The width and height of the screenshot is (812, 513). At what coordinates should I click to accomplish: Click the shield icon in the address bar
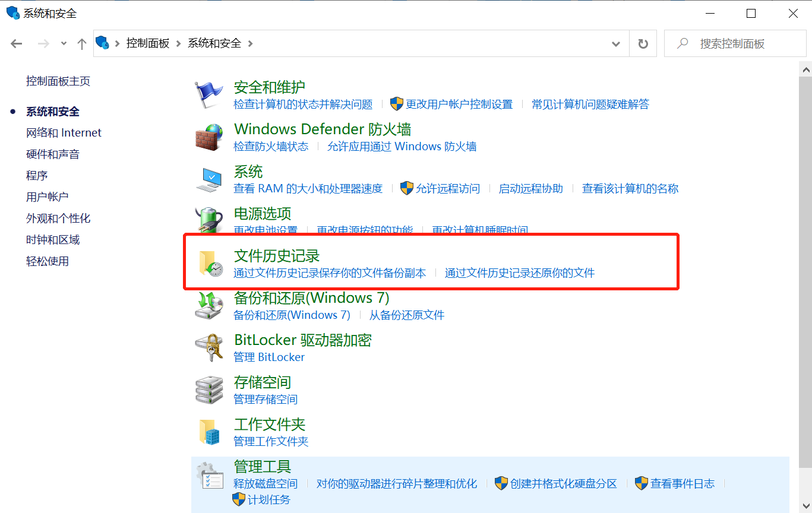(x=103, y=43)
